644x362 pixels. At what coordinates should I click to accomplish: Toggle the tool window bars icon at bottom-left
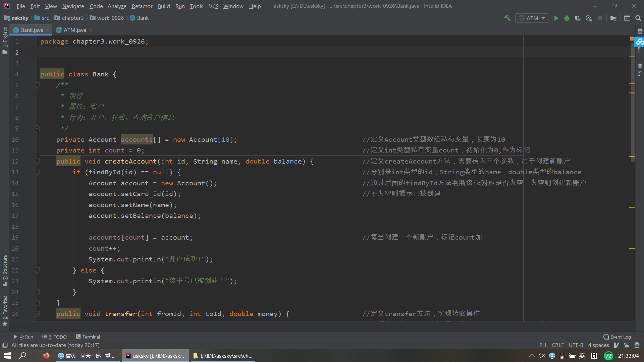pyautogui.click(x=5, y=345)
